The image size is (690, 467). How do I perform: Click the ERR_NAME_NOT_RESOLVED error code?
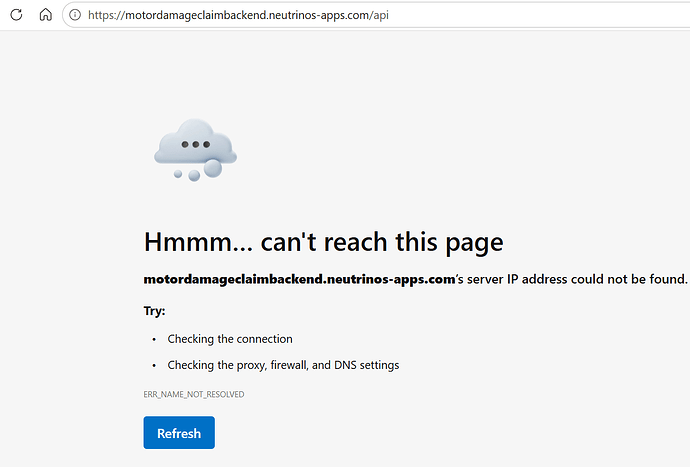(x=194, y=394)
